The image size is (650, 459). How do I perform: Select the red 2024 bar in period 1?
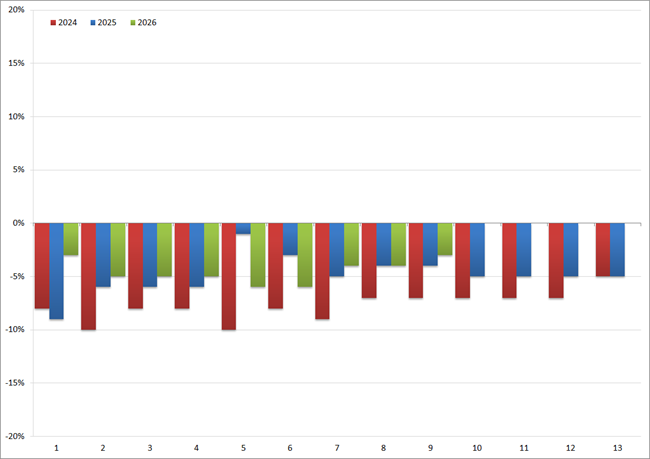42,266
